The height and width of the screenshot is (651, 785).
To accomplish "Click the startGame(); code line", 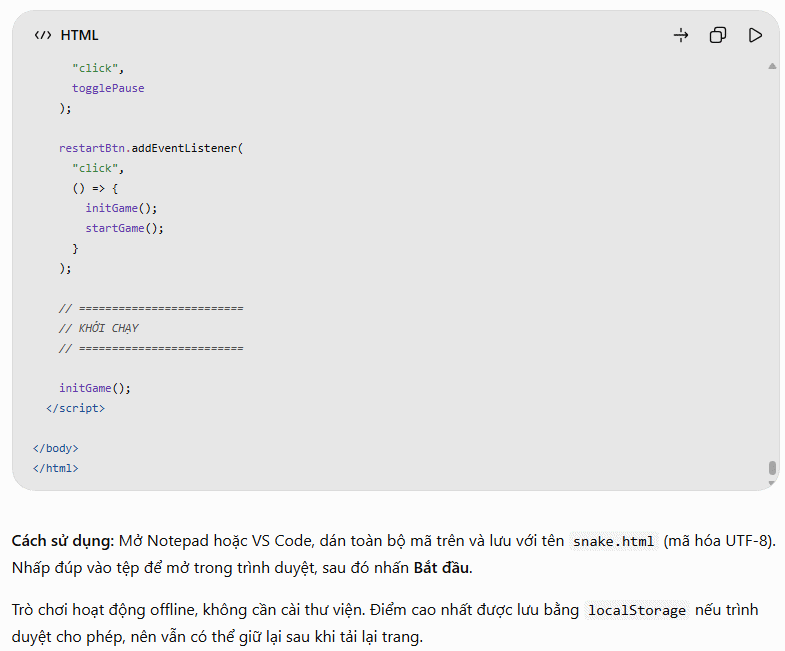I will click(x=124, y=228).
